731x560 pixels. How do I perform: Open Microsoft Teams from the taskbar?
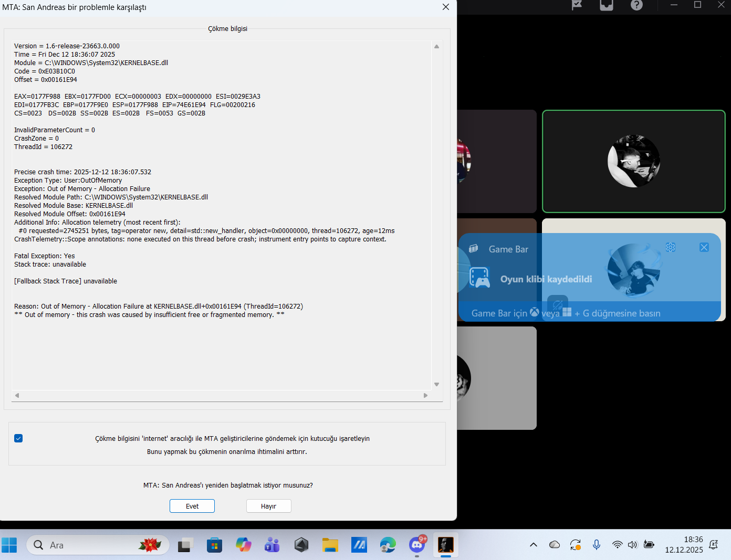(x=272, y=545)
